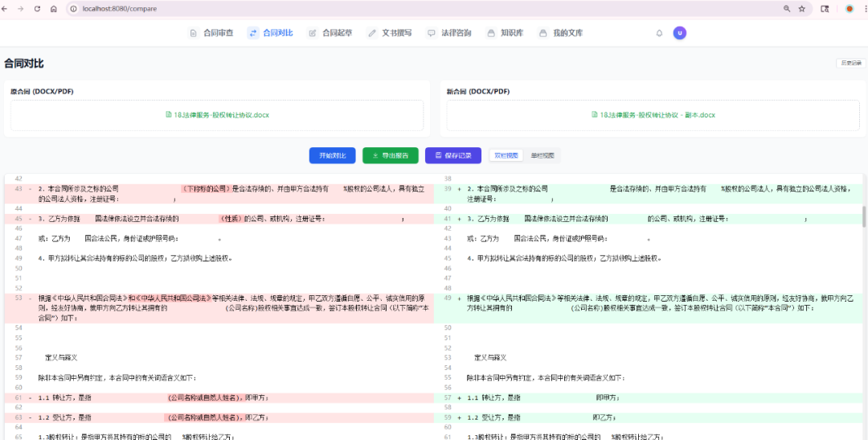The image size is (868, 440).
Task: Bookmark page with the star icon
Action: [801, 9]
